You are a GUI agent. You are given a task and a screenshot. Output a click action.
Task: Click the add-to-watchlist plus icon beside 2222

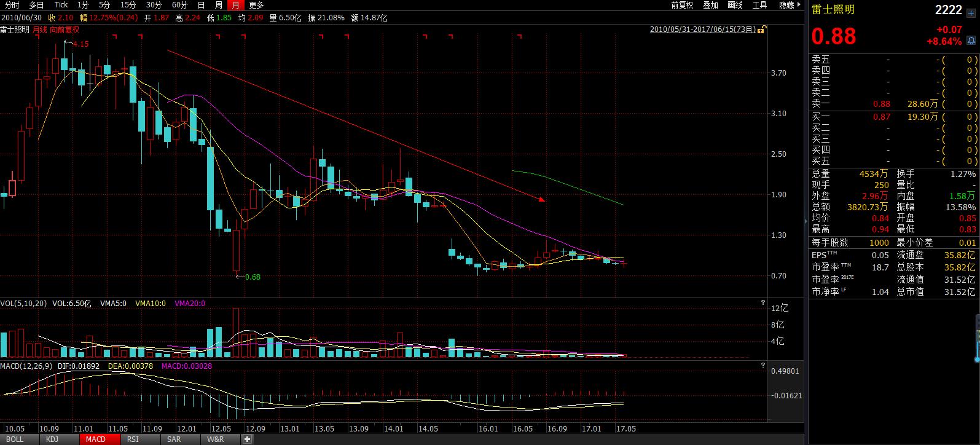click(x=971, y=13)
